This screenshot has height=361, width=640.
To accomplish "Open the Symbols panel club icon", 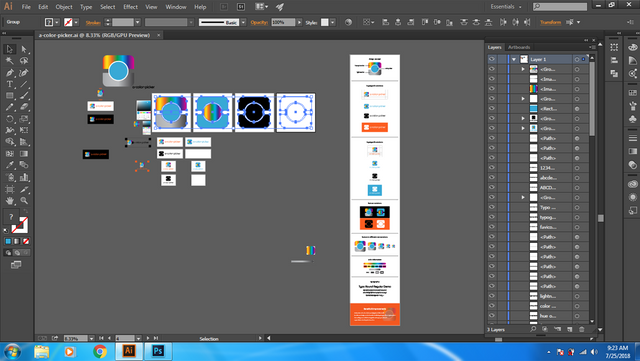I will 632,119.
